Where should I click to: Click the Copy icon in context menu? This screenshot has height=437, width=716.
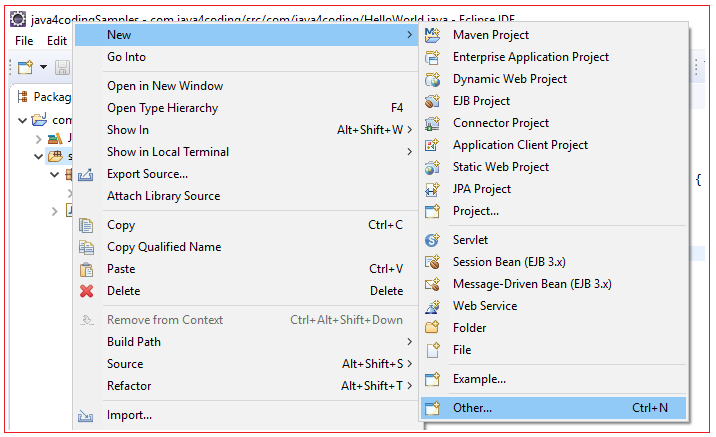(x=86, y=225)
